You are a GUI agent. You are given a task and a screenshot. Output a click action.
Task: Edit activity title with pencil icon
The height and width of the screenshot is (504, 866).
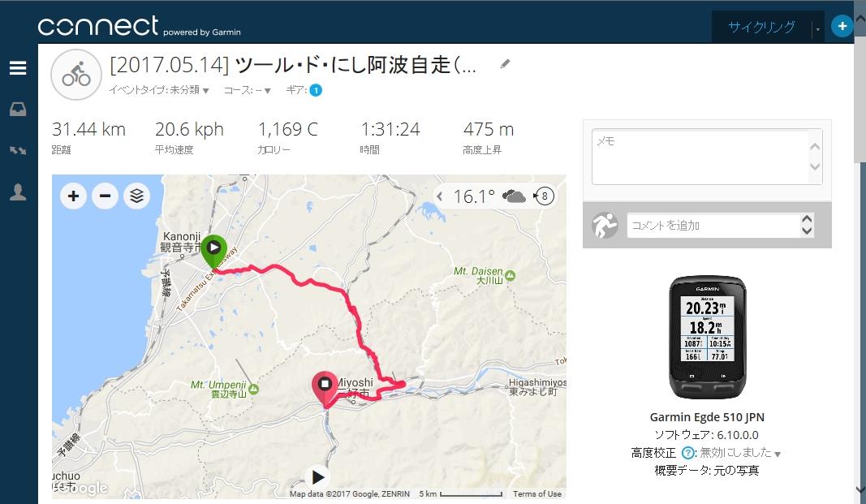[x=505, y=64]
